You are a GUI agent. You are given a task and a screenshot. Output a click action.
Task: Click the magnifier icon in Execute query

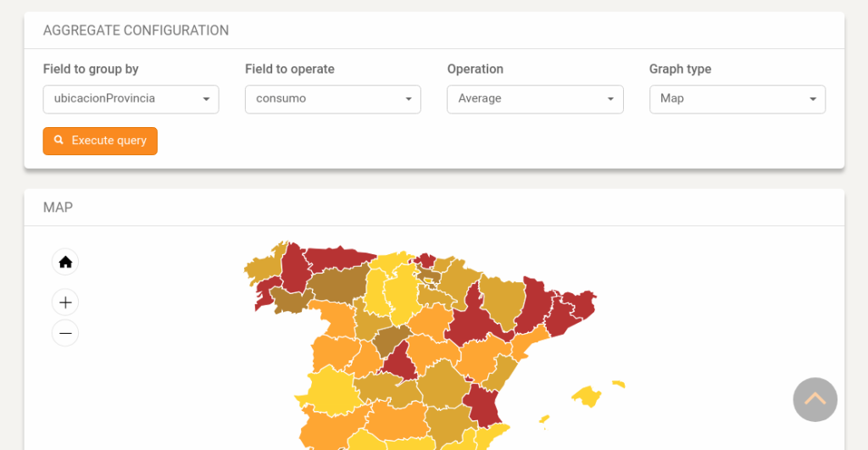(58, 141)
